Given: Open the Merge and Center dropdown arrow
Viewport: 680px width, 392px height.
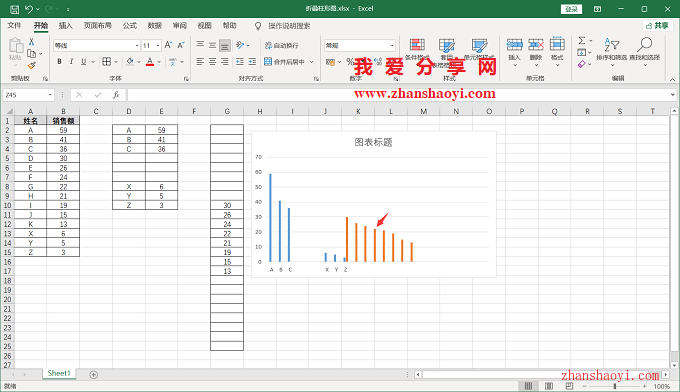Looking at the screenshot, I should coord(311,62).
